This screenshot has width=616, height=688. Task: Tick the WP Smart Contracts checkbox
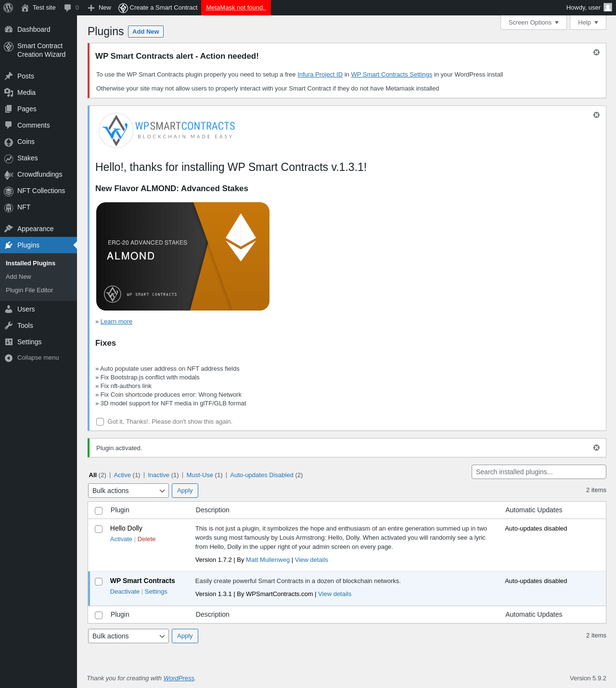coord(99,582)
